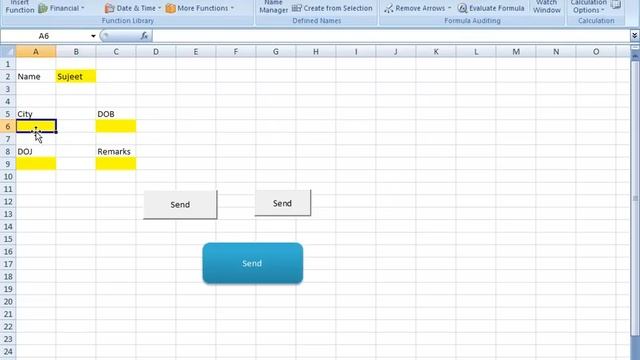Select the yellow cell under Remarks

[x=116, y=164]
